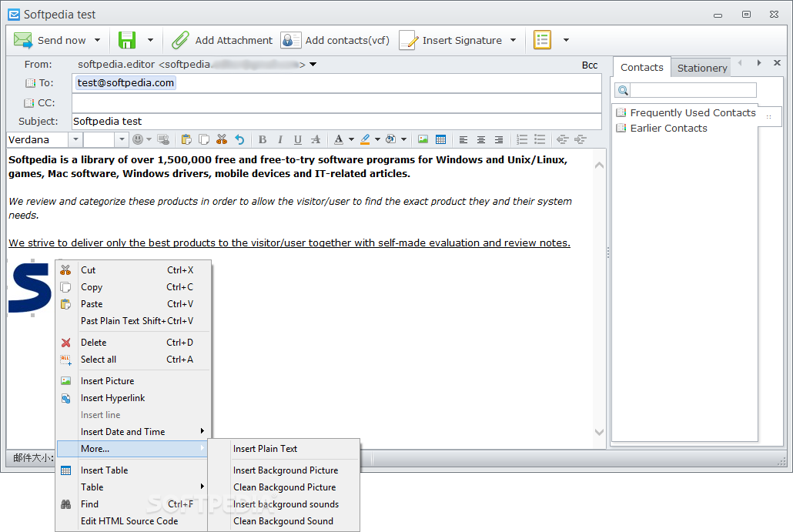This screenshot has width=793, height=532.
Task: Expand the list options dropdown arrow
Action: click(567, 40)
